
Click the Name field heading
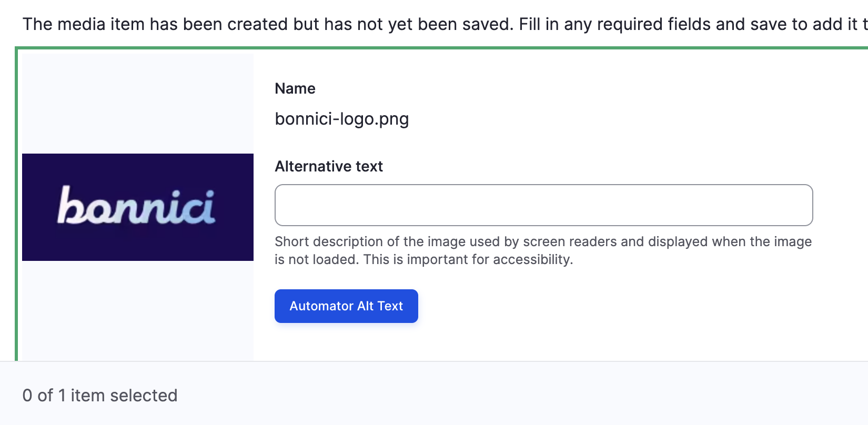(295, 88)
